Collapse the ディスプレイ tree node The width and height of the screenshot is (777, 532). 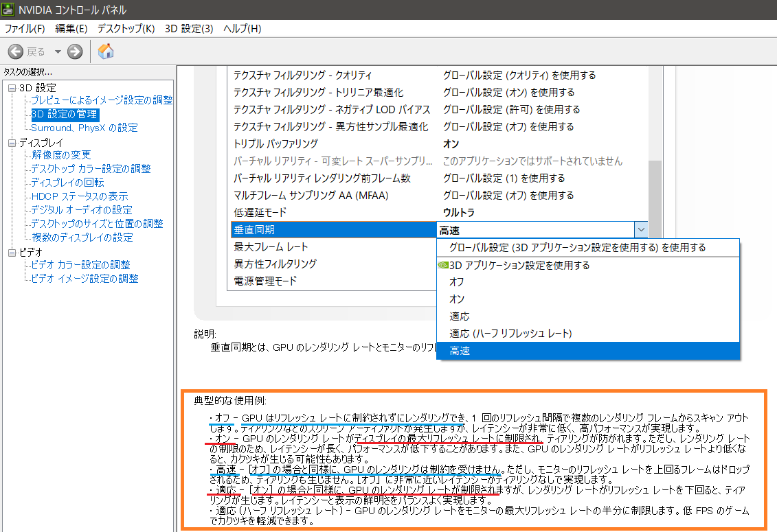click(12, 143)
